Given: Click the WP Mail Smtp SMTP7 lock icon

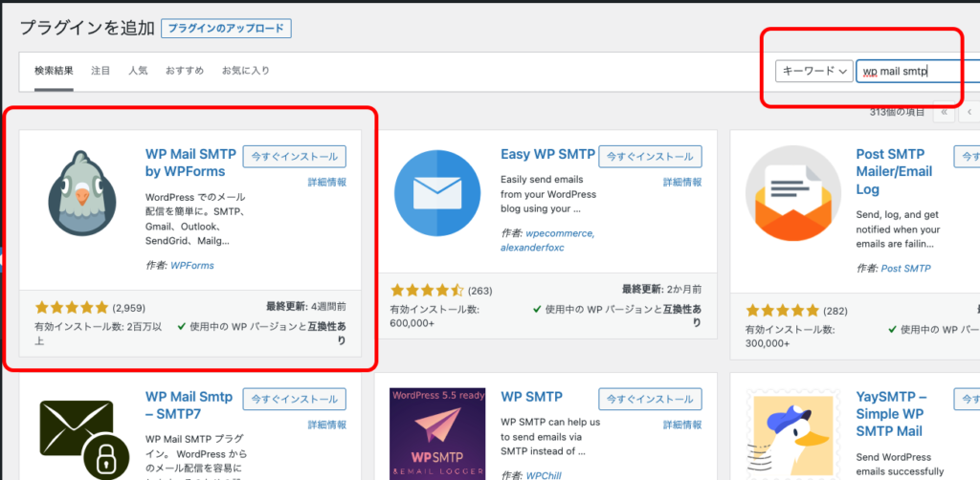Looking at the screenshot, I should tap(81, 438).
